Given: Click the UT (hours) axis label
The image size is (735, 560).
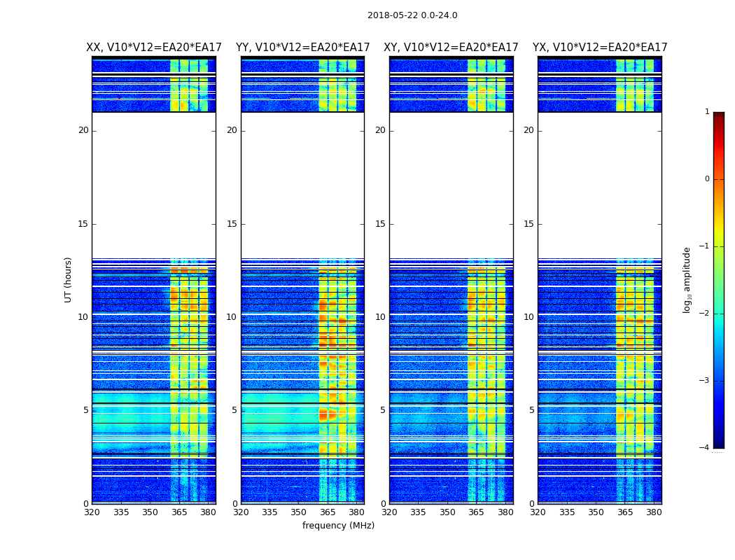Looking at the screenshot, I should click(x=68, y=280).
